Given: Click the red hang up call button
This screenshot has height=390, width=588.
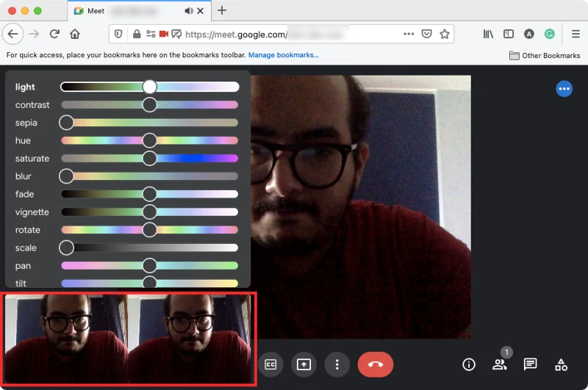Looking at the screenshot, I should pyautogui.click(x=375, y=364).
